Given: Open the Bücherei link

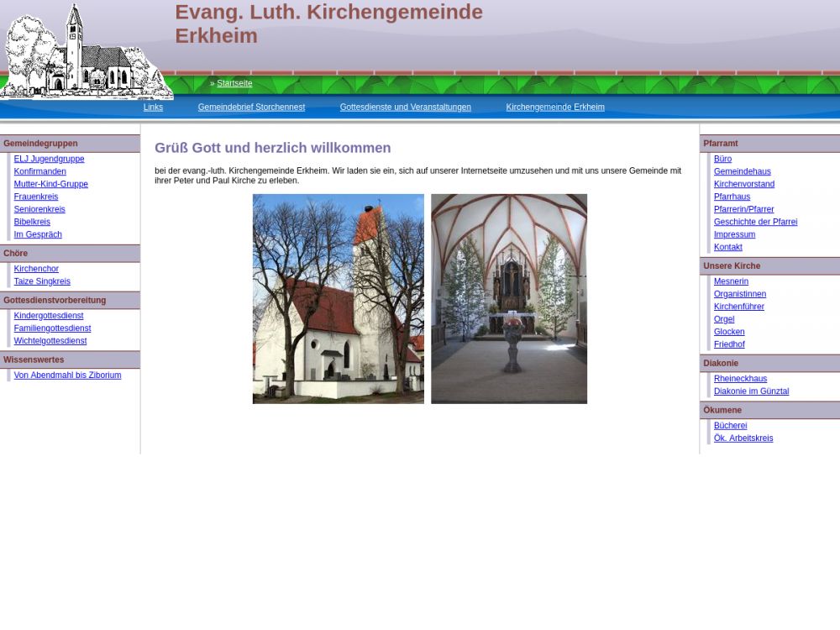Looking at the screenshot, I should [730, 426].
